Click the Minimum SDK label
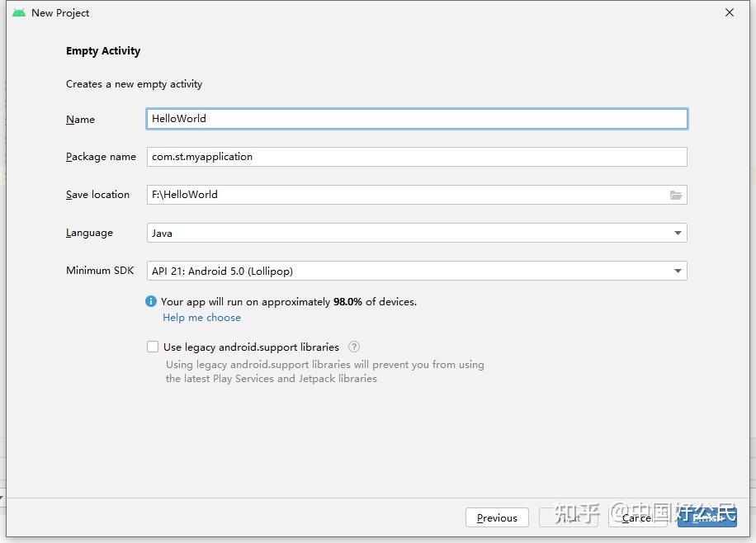The height and width of the screenshot is (543, 756). pos(100,271)
